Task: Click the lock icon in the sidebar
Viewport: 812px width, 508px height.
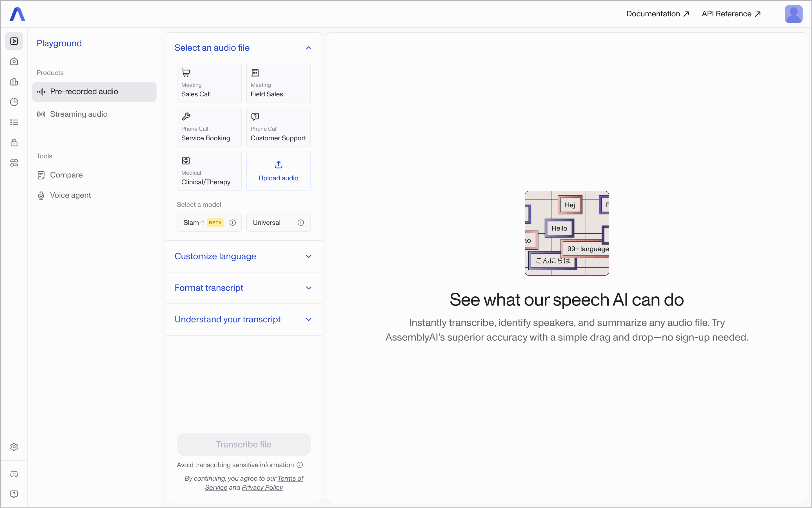Action: click(14, 143)
